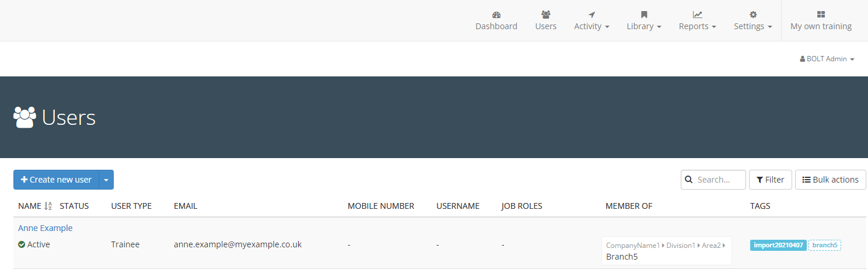The width and height of the screenshot is (868, 273).
Task: Select the dashed branch5 tag
Action: [x=824, y=245]
